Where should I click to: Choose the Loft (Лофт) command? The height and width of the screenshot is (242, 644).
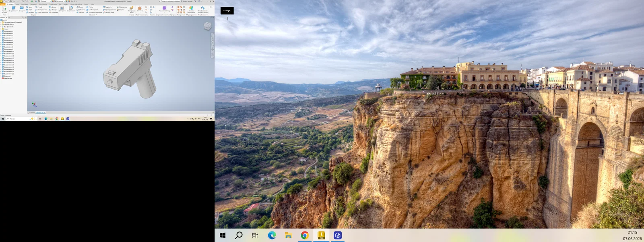[29, 10]
